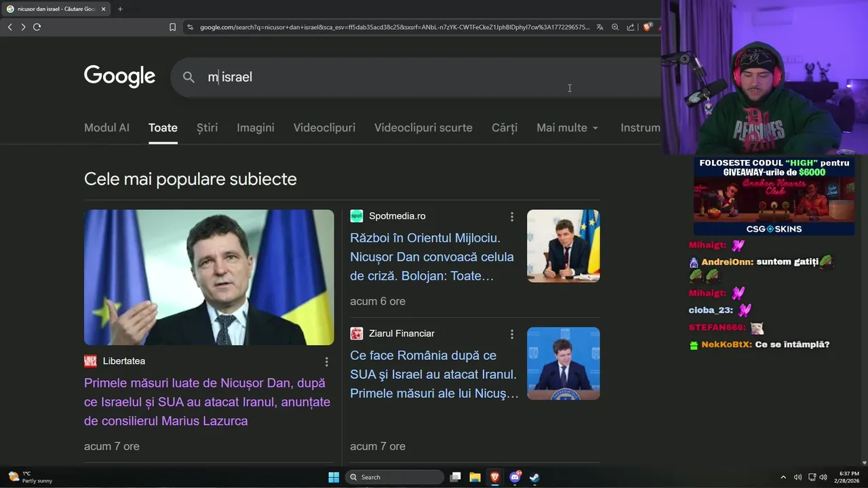
Task: Open site settings icon beside the URL
Action: 190,27
